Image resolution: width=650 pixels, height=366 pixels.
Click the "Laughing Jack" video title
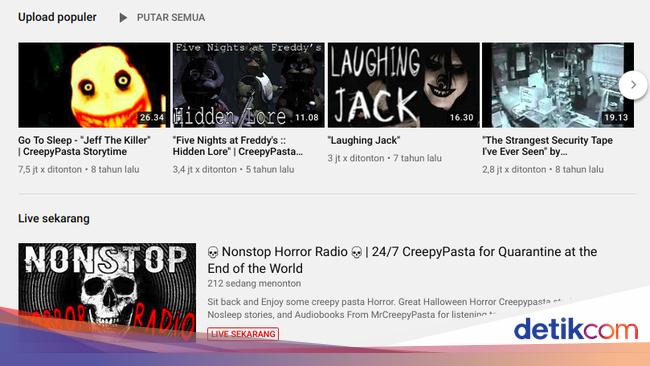(364, 141)
